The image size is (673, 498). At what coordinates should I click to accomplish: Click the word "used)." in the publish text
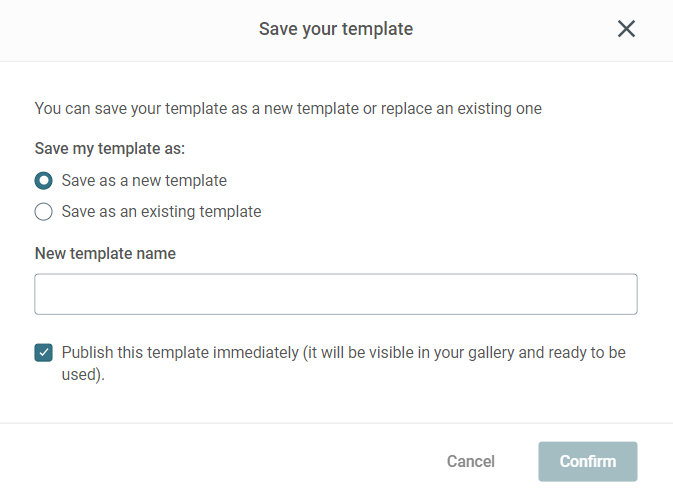[83, 376]
